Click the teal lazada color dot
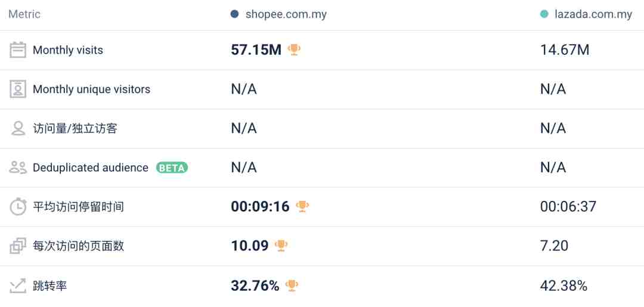The image size is (644, 307). [544, 14]
